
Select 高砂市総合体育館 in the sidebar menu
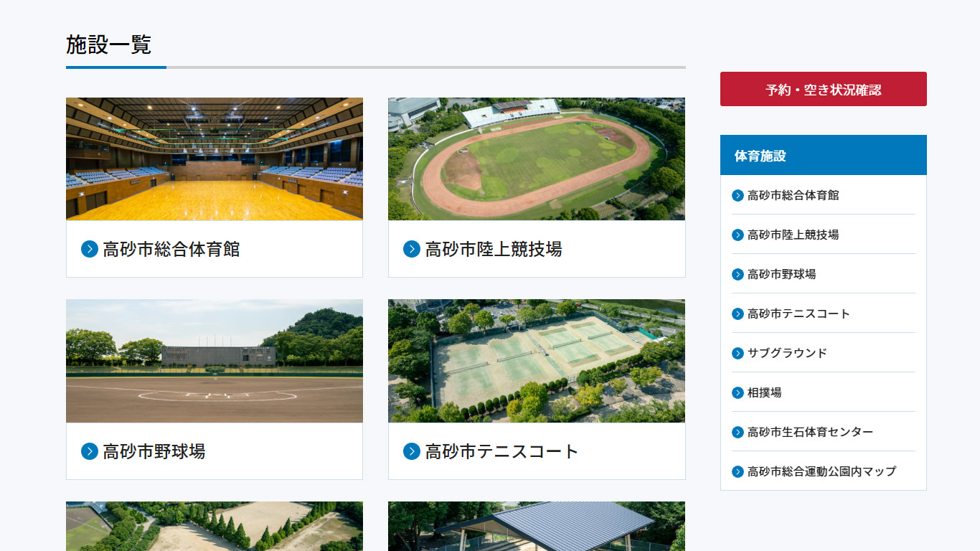point(793,195)
